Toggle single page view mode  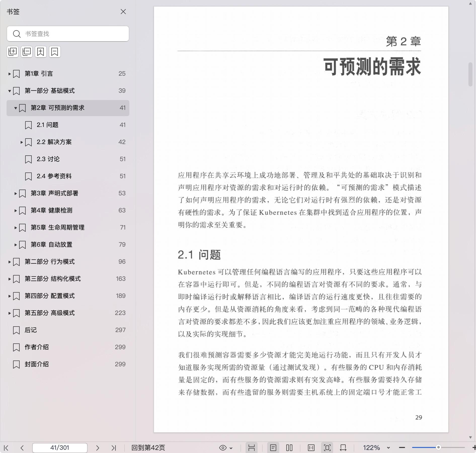273,448
